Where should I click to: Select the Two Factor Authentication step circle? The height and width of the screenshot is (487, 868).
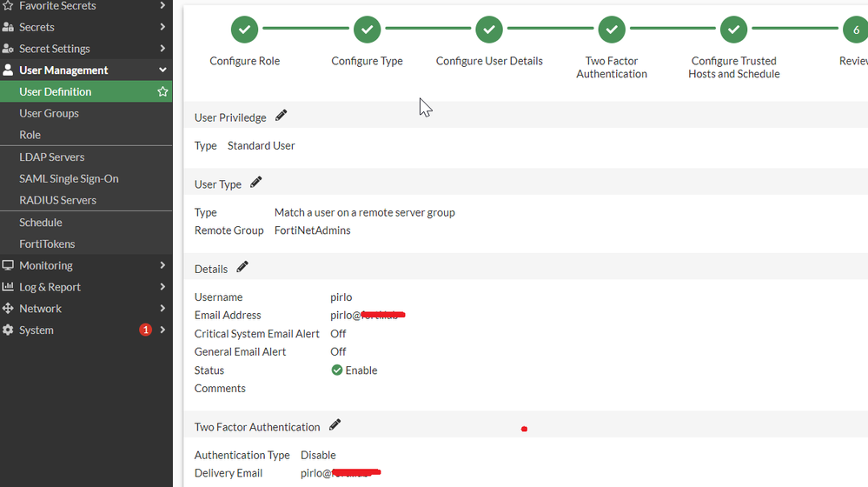pos(612,30)
